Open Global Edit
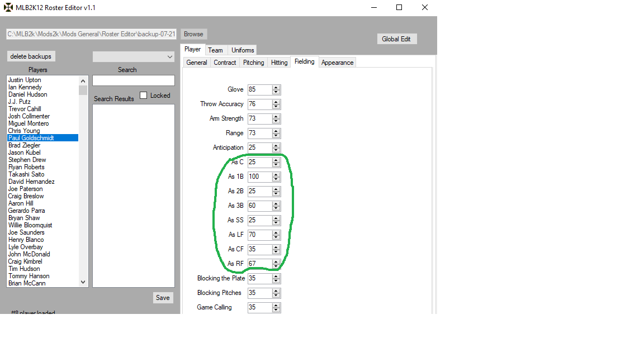This screenshot has width=644, height=362. 396,39
